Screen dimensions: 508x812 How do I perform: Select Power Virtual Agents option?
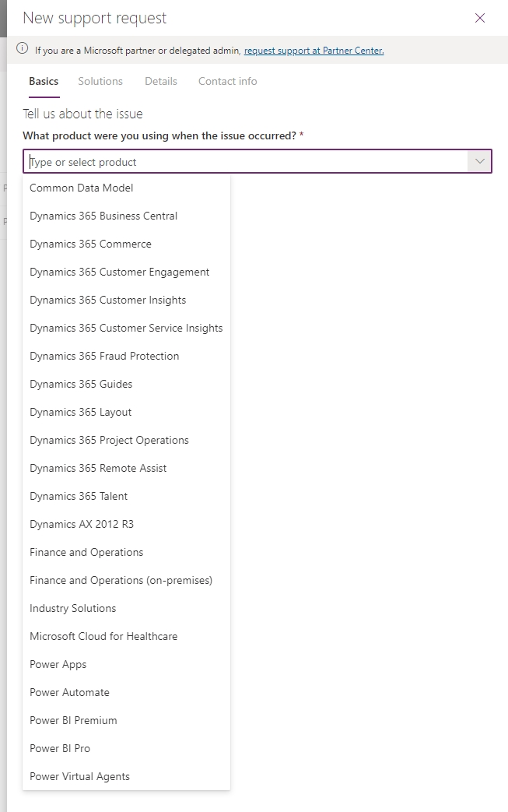79,776
